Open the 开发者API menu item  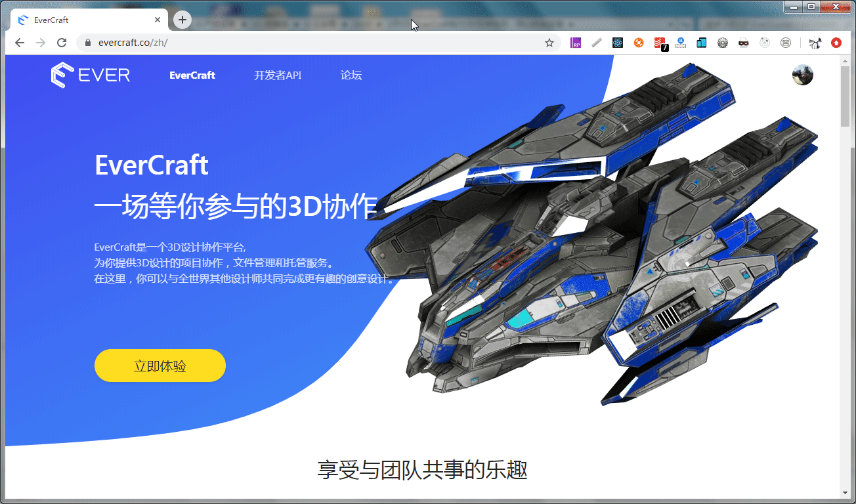coord(277,75)
